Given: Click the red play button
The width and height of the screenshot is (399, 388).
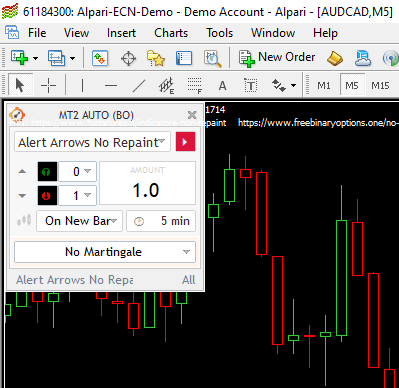Looking at the screenshot, I should pyautogui.click(x=185, y=142).
